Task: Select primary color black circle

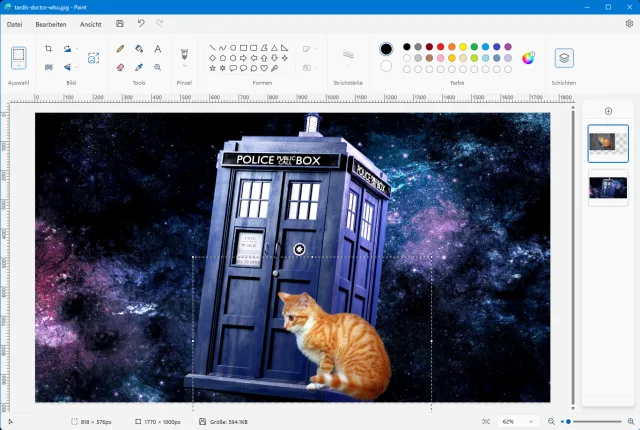Action: tap(386, 49)
